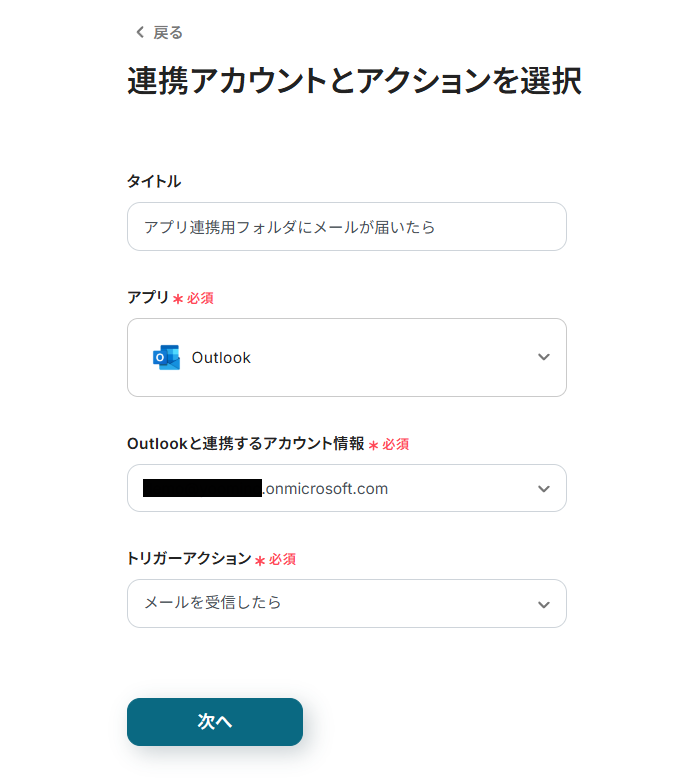Image resolution: width=686 pixels, height=783 pixels.
Task: Click the トリガーアクション field label
Action: click(189, 558)
